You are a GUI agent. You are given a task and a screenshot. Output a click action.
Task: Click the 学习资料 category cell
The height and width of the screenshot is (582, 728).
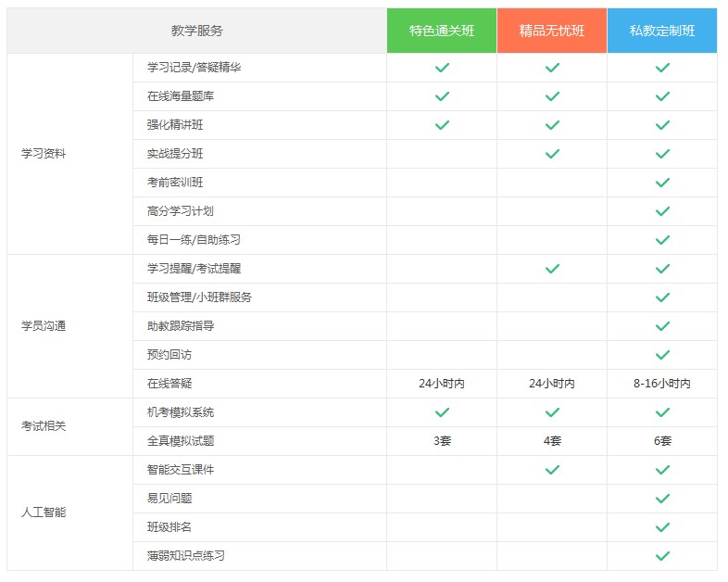pos(44,154)
